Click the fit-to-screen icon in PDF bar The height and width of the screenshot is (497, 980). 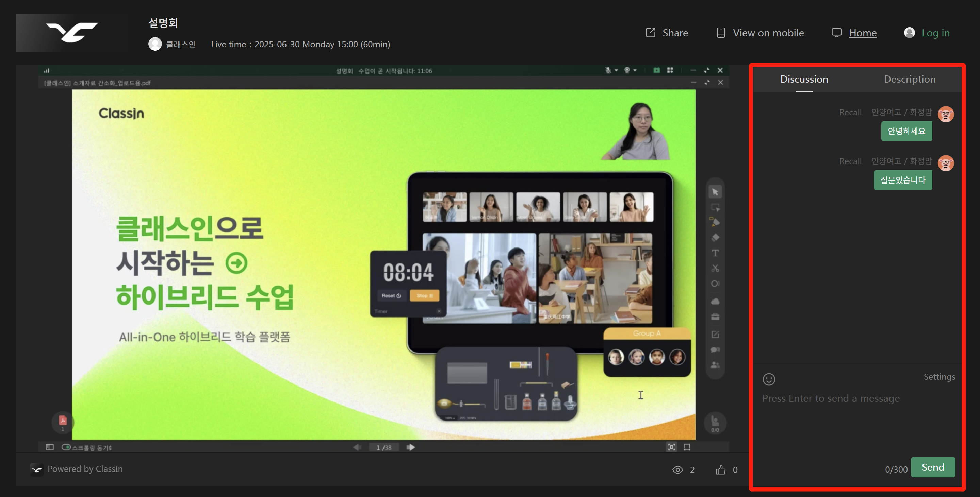pyautogui.click(x=671, y=447)
